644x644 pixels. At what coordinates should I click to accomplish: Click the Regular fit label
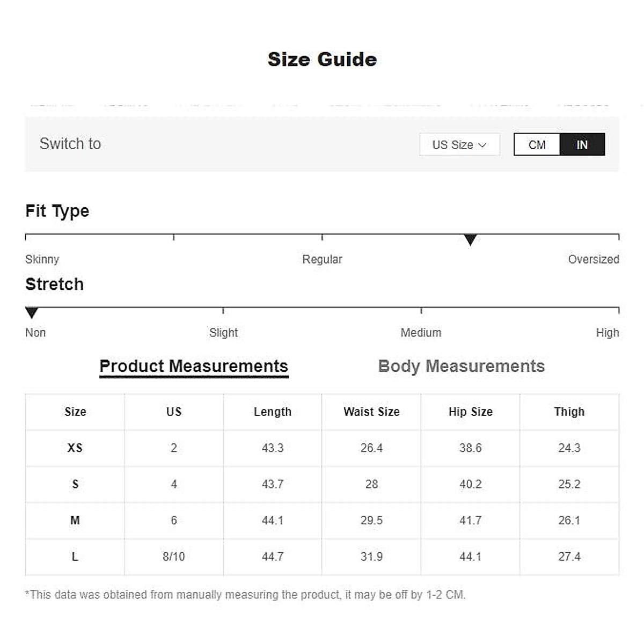322,259
